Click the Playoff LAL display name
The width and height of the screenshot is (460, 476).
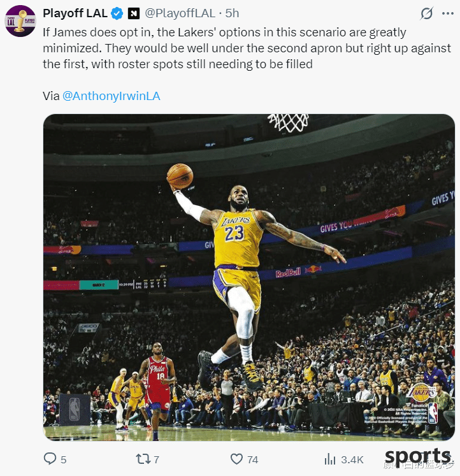pyautogui.click(x=75, y=13)
